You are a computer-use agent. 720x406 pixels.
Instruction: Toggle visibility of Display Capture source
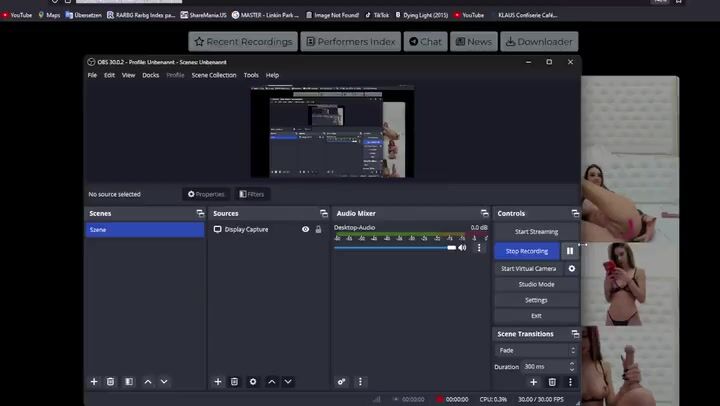point(305,229)
